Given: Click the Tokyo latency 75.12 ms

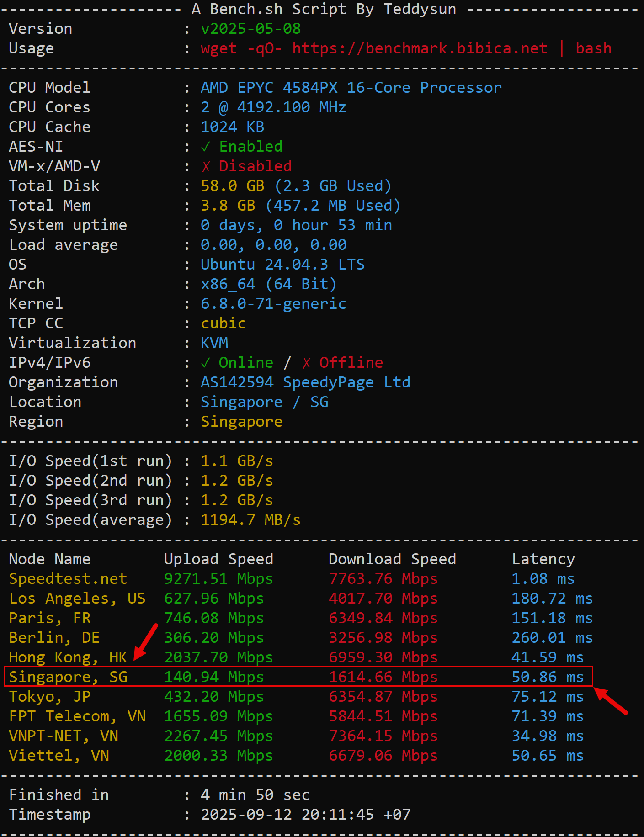Looking at the screenshot, I should click(548, 697).
